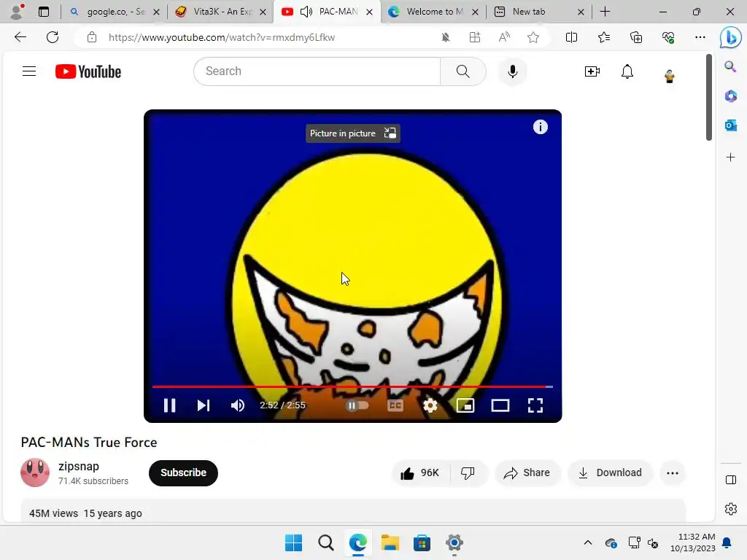Open YouTube notifications bell
This screenshot has height=560, width=747.
pos(627,71)
